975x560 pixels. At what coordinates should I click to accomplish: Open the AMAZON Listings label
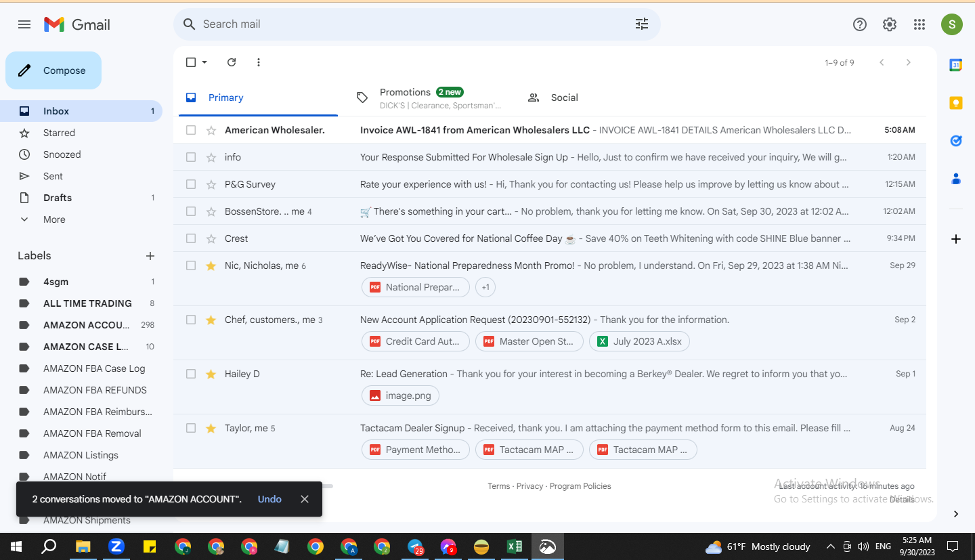(81, 455)
